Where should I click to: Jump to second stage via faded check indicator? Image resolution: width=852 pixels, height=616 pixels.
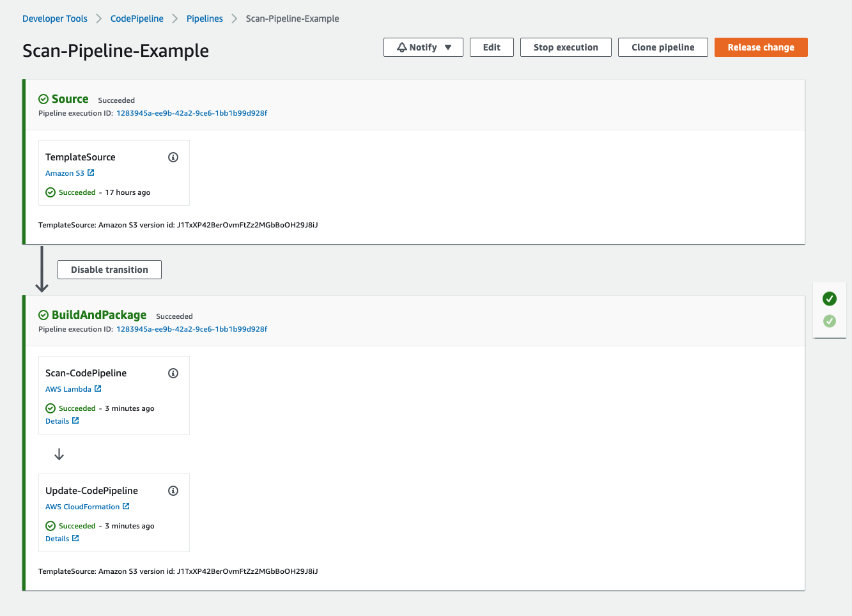point(830,321)
